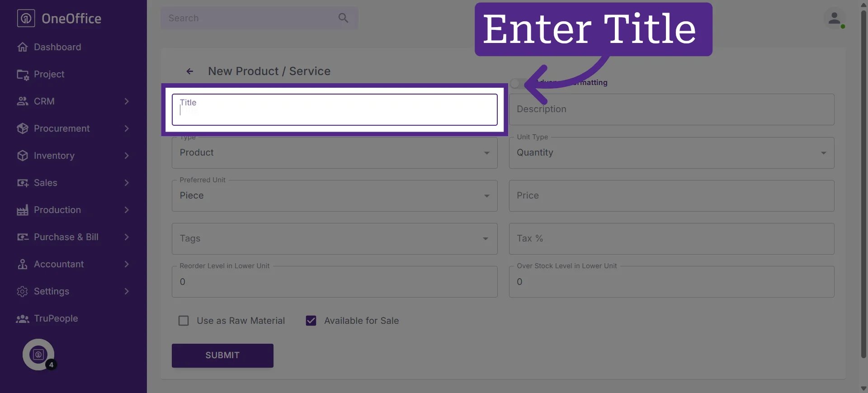Image resolution: width=868 pixels, height=393 pixels.
Task: Expand the Inventory sidebar menu
Action: 73,156
